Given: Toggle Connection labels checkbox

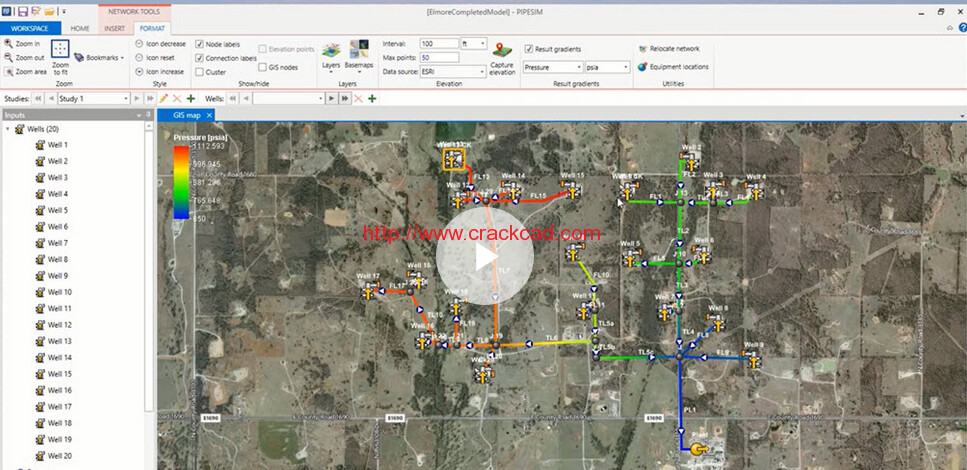Looking at the screenshot, I should [199, 58].
